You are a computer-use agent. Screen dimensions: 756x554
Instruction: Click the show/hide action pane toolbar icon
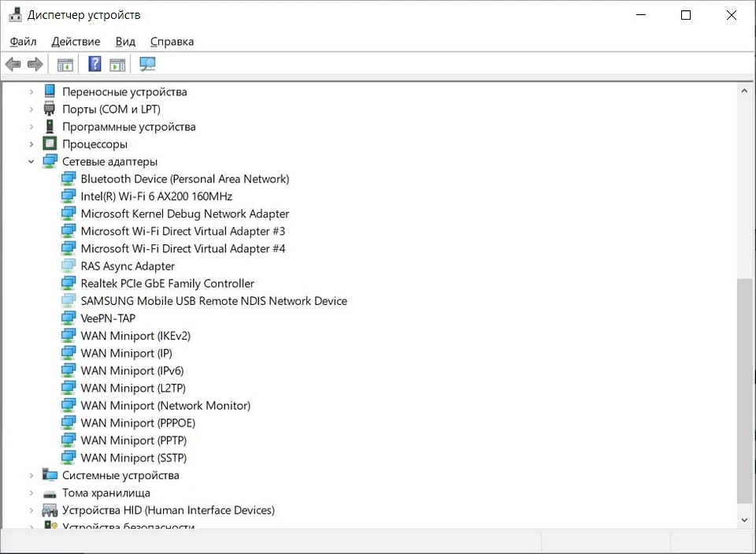click(117, 65)
